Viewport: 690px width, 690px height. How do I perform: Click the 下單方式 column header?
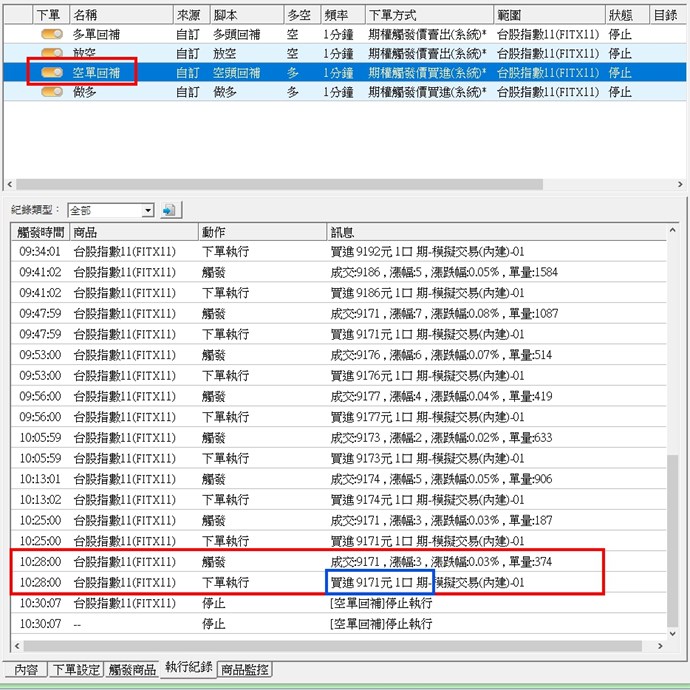tap(429, 15)
